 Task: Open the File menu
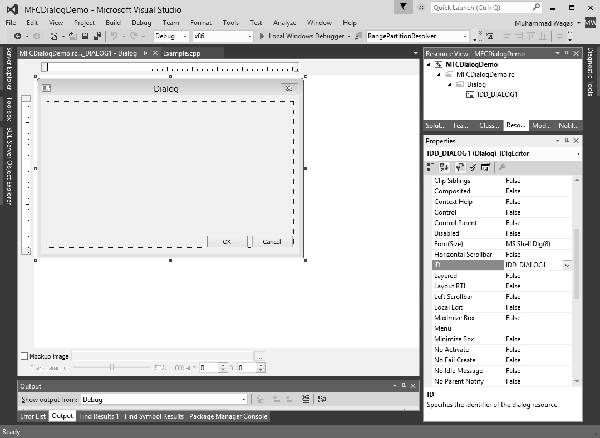11,23
